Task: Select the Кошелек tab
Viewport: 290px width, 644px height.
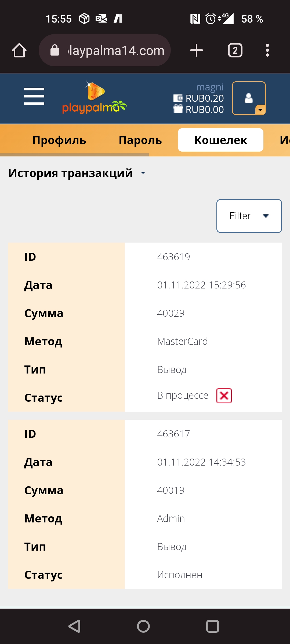Action: pos(221,140)
